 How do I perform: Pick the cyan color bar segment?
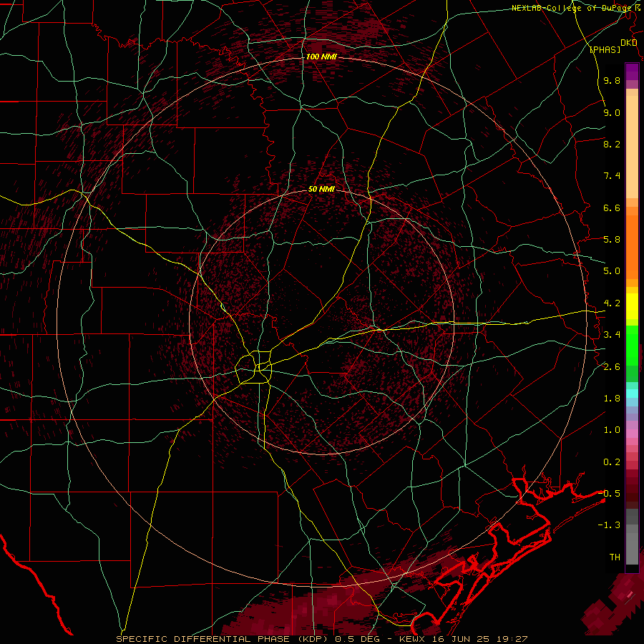tap(632, 394)
